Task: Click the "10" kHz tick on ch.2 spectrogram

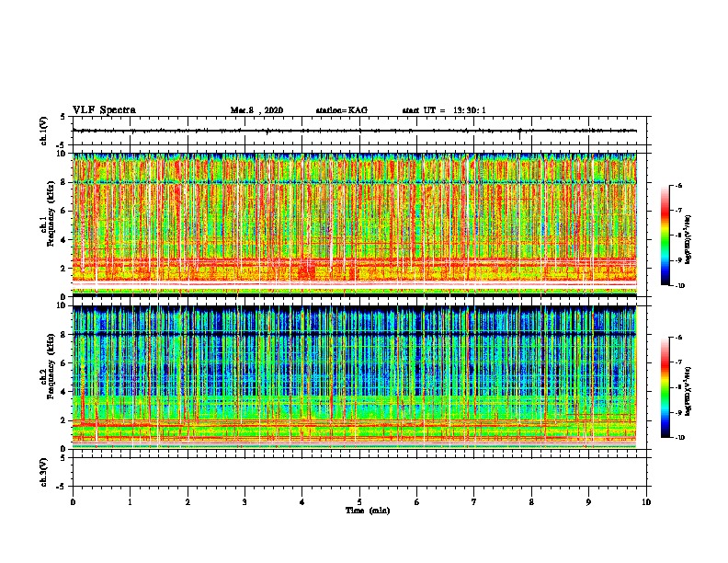Action: 63,305
